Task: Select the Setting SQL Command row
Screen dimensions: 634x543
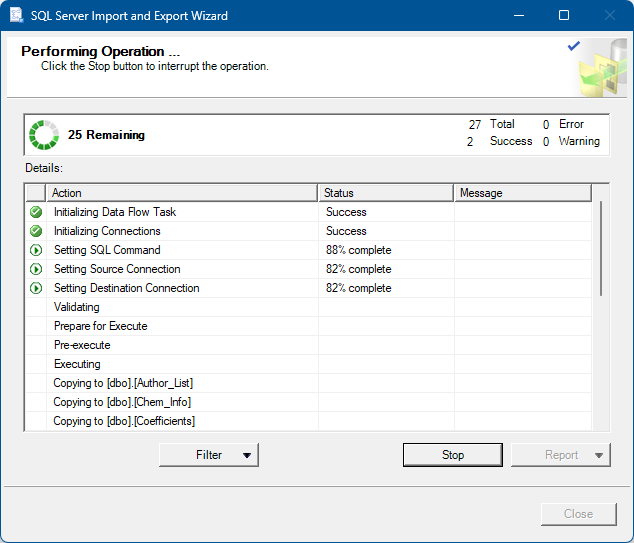Action: pyautogui.click(x=309, y=250)
